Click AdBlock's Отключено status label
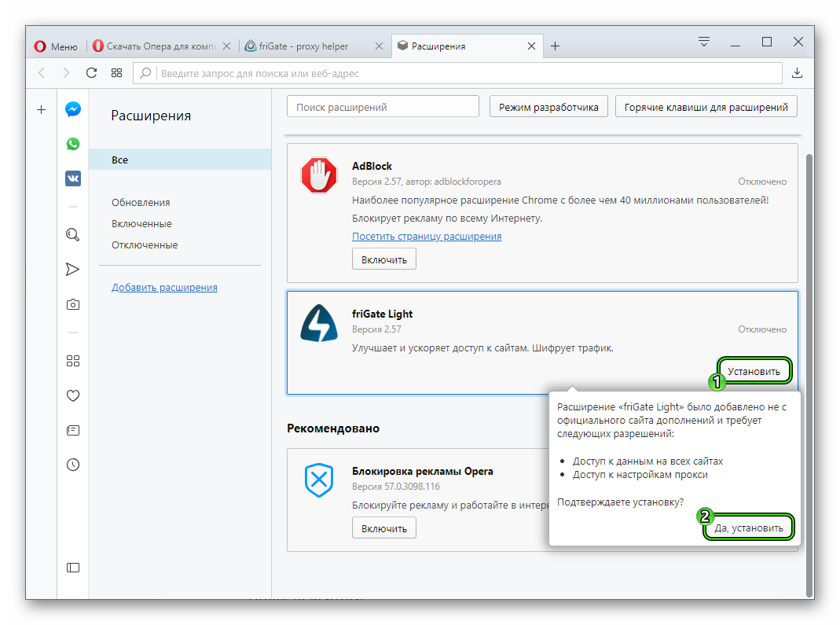 coord(762,182)
